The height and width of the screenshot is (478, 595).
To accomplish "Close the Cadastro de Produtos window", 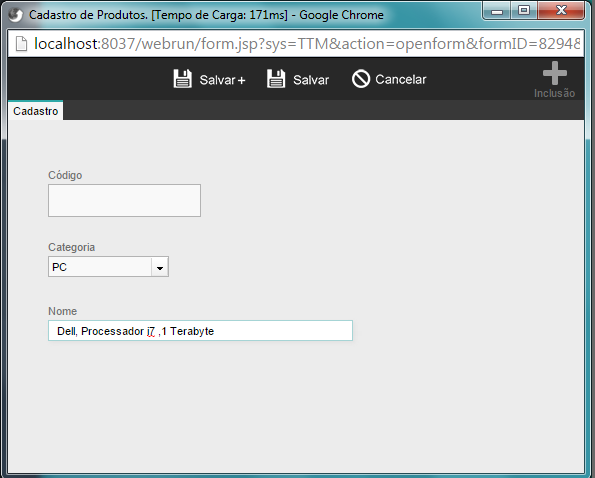I will pyautogui.click(x=561, y=11).
